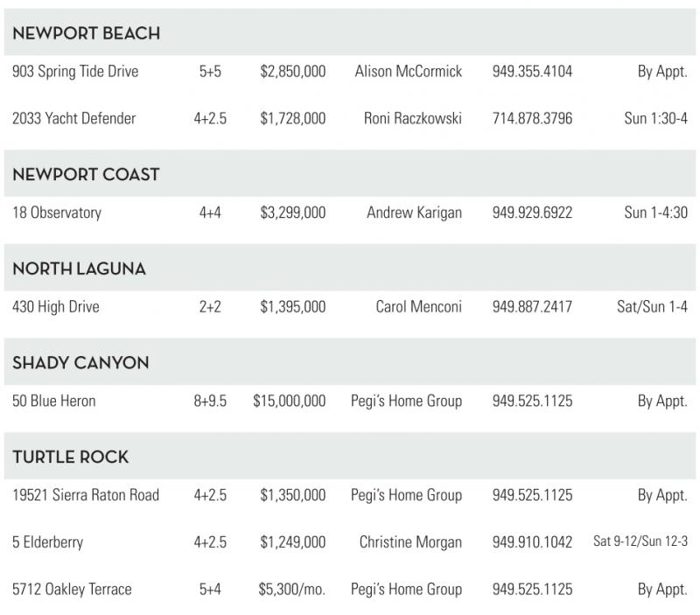Click the 903 Spring Tide Drive address

75,72
